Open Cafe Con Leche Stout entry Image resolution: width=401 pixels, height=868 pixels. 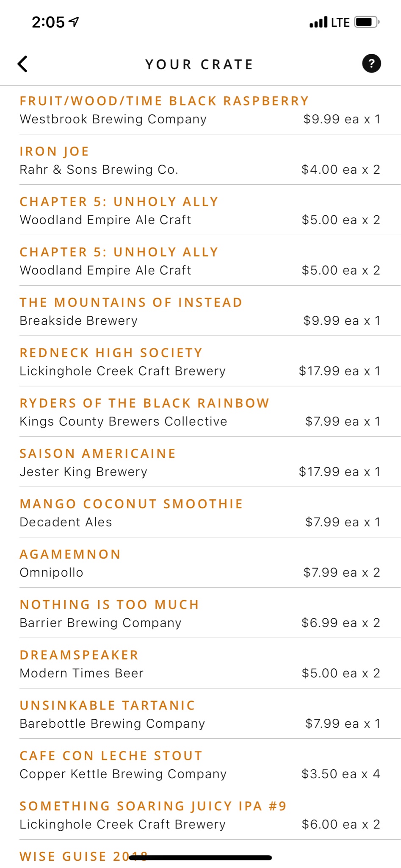click(111, 756)
